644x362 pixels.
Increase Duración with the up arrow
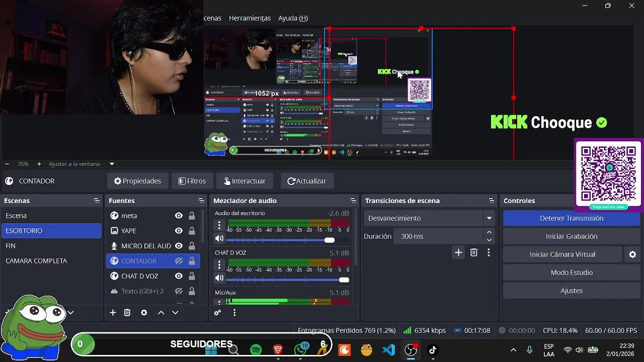tap(489, 232)
